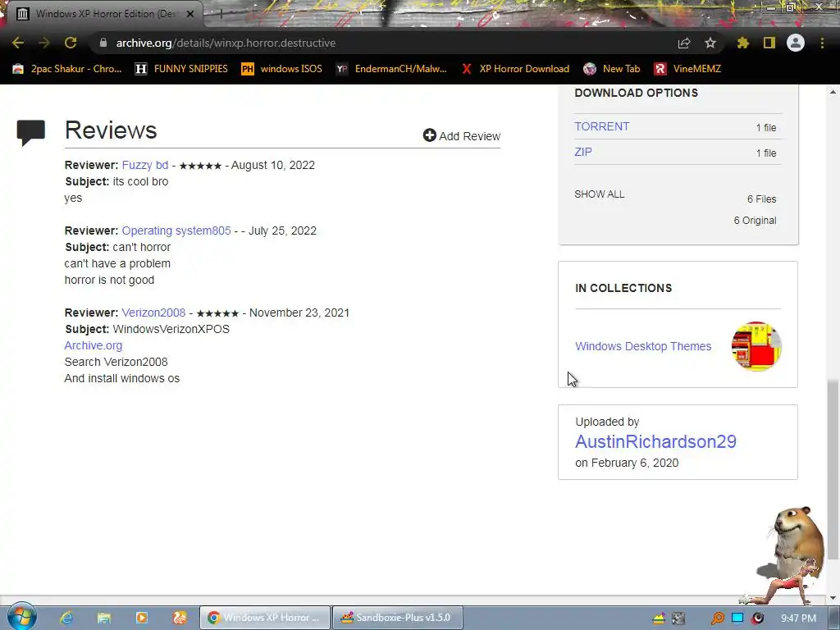Screen dimensions: 840x630
Task: Open reviewer Verizon2008 profile
Action: click(x=153, y=313)
